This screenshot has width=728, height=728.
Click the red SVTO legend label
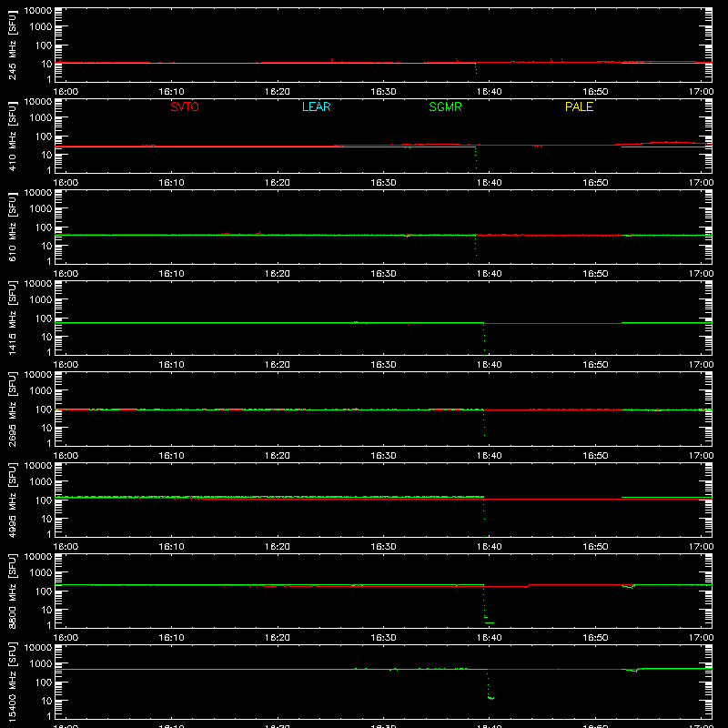point(185,106)
